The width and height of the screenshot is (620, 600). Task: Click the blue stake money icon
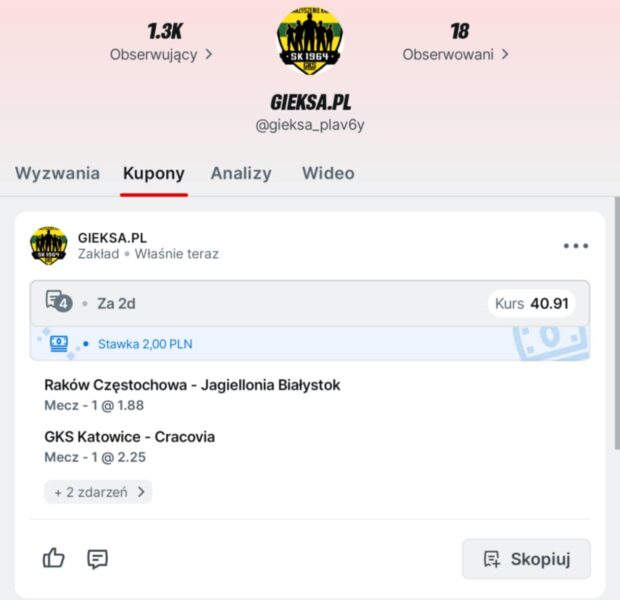(x=59, y=343)
